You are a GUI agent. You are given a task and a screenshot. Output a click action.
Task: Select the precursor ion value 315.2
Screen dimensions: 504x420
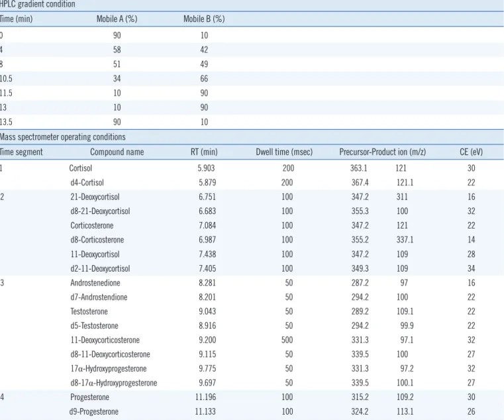[x=360, y=397]
